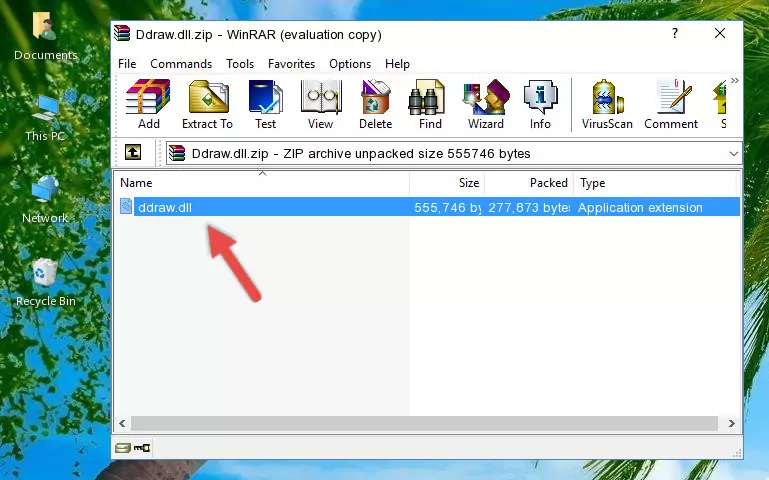
Task: Click the 555,746 size value
Action: (x=447, y=207)
